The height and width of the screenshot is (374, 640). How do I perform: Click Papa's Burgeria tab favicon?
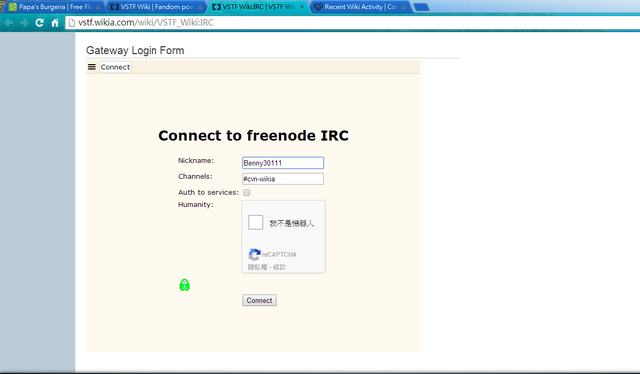point(13,7)
